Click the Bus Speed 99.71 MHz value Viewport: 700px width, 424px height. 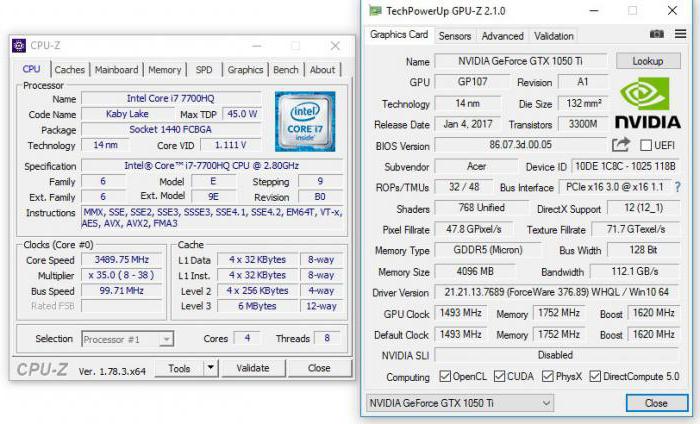pyautogui.click(x=121, y=291)
